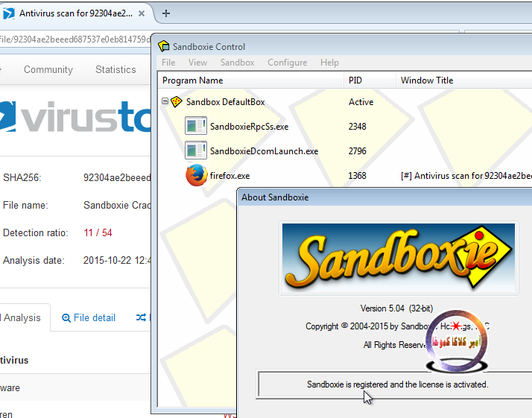
Task: Click the PID value 1368
Action: tap(357, 176)
